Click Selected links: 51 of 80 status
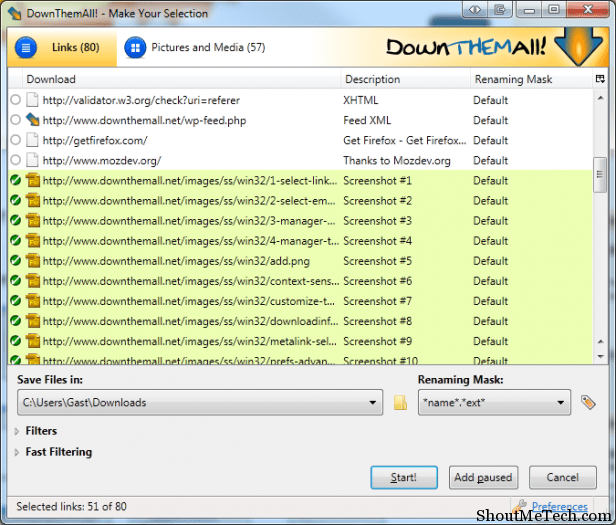Screen dimensions: 616x525 tap(72, 507)
